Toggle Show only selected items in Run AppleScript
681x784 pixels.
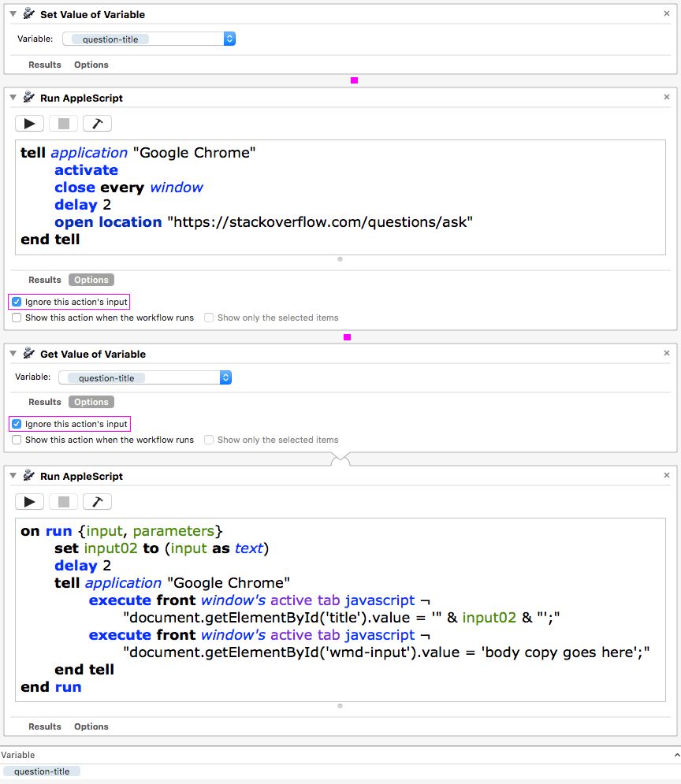pyautogui.click(x=209, y=318)
